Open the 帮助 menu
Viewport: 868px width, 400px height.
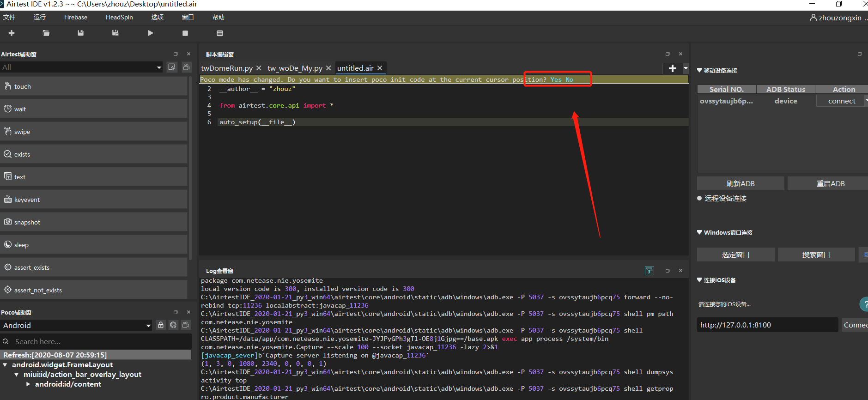coord(219,17)
